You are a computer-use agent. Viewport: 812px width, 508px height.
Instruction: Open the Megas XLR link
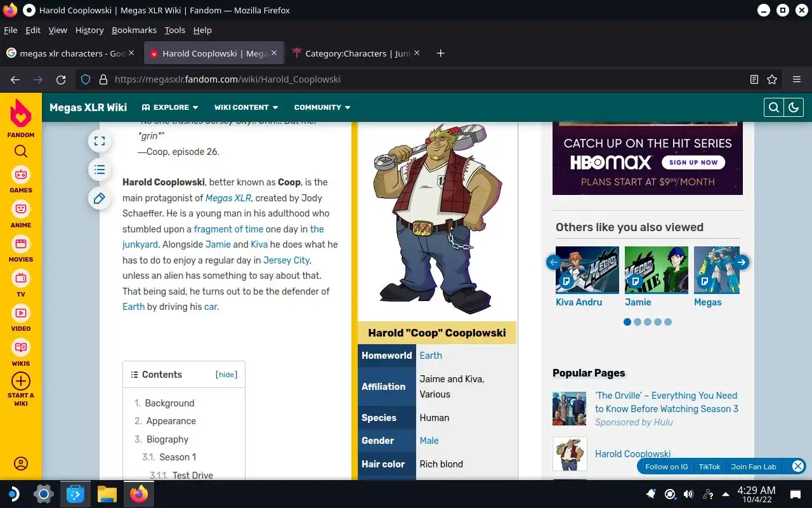[x=228, y=198]
